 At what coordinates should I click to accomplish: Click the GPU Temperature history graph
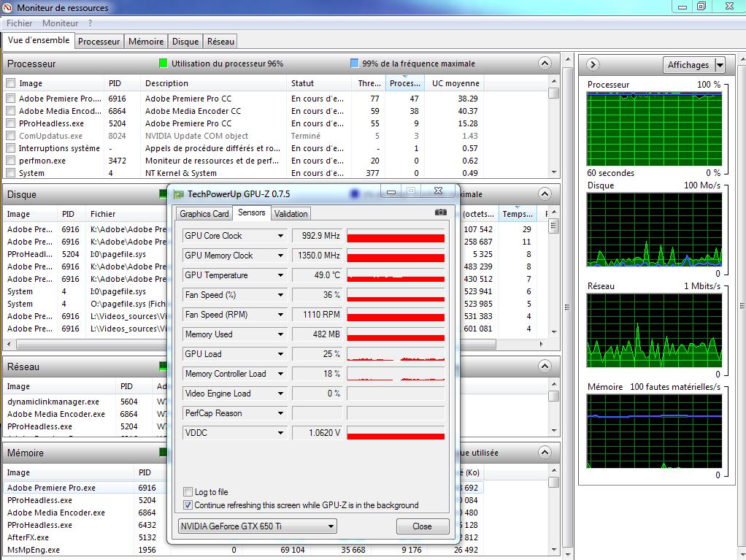tap(396, 275)
